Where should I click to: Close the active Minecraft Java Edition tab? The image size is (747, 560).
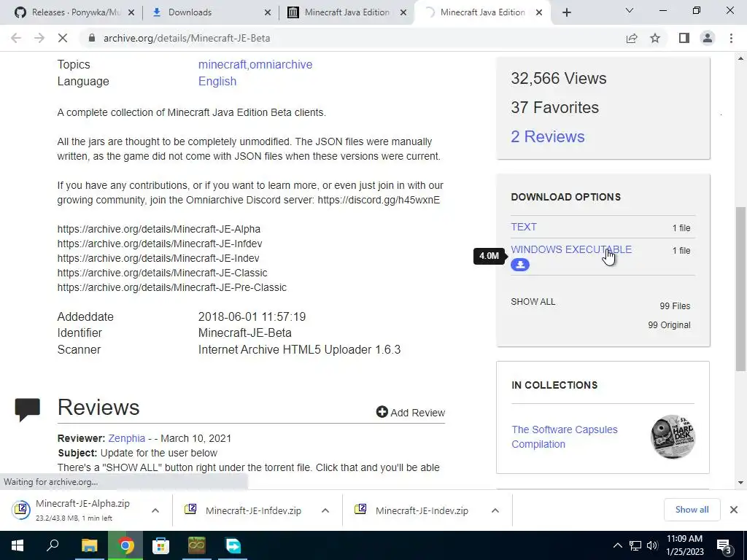tap(539, 12)
